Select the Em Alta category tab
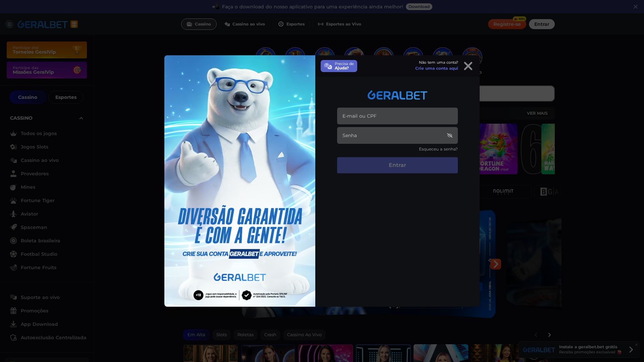 196,335
